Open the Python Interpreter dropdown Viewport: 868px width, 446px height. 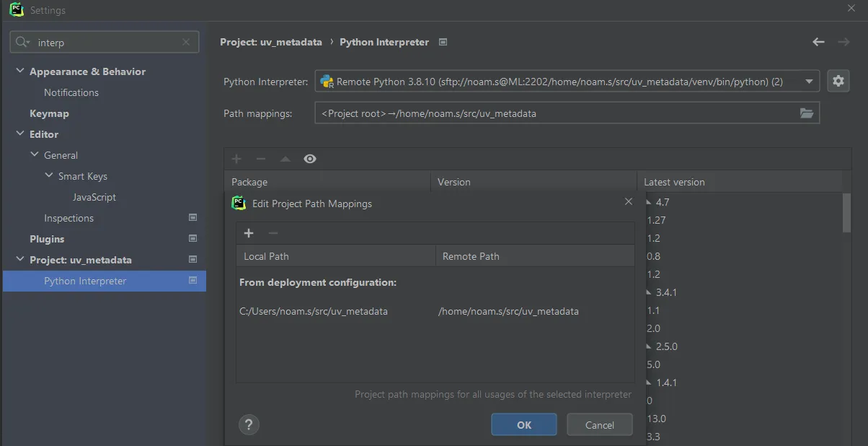tap(810, 82)
